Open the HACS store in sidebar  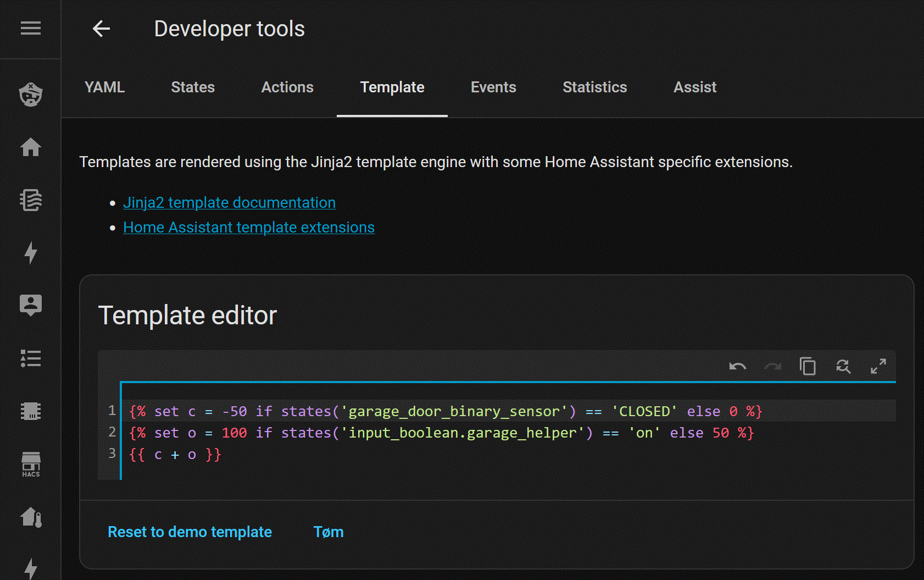click(31, 464)
